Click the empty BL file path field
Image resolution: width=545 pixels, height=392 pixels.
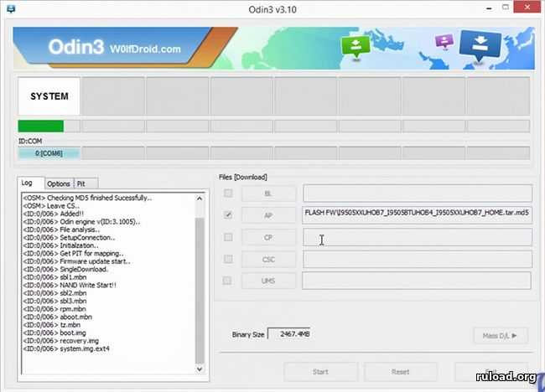pos(418,193)
